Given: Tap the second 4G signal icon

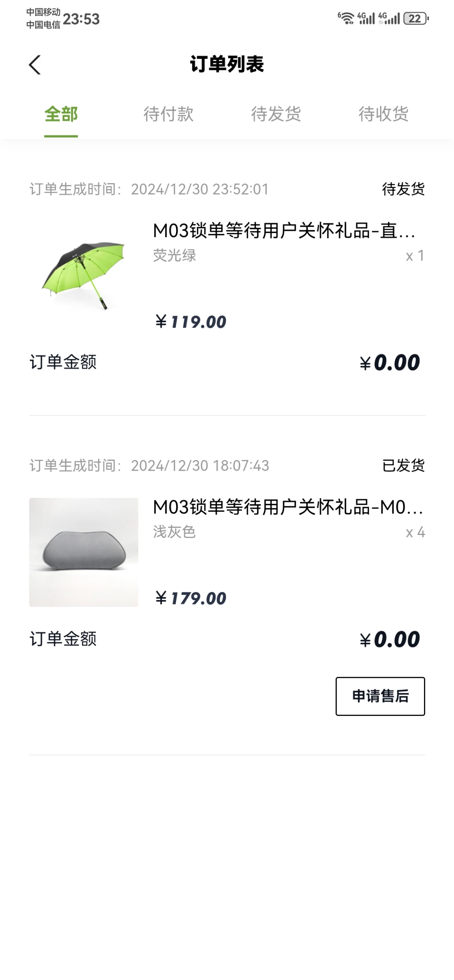Looking at the screenshot, I should click(389, 18).
